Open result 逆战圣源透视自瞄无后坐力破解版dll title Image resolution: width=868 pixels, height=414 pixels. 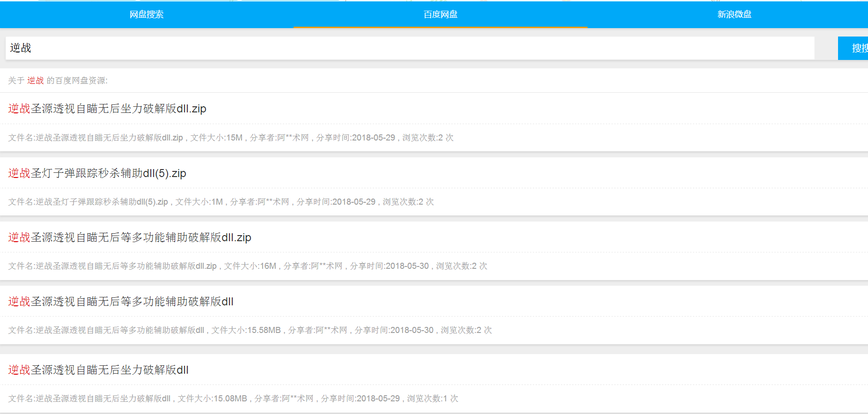(98, 370)
